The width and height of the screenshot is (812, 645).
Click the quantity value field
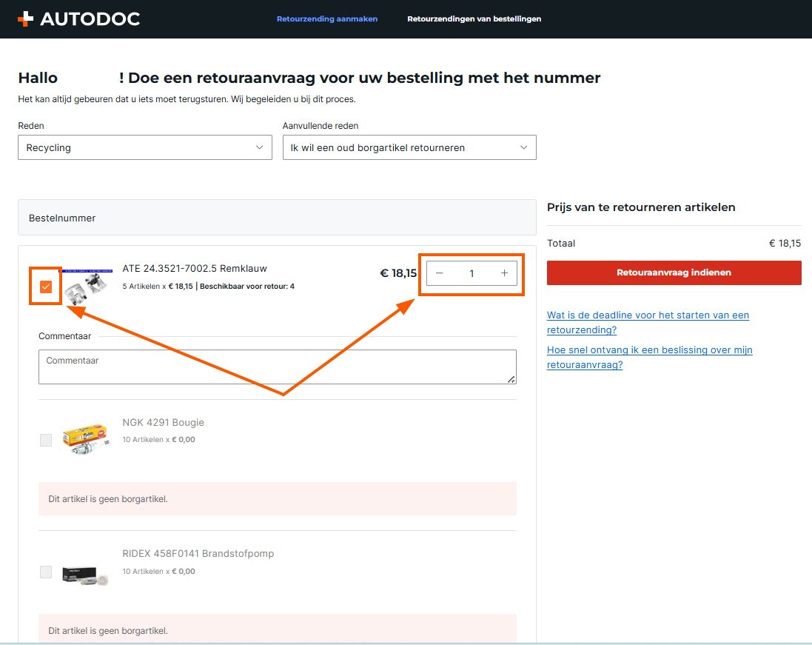pyautogui.click(x=472, y=273)
